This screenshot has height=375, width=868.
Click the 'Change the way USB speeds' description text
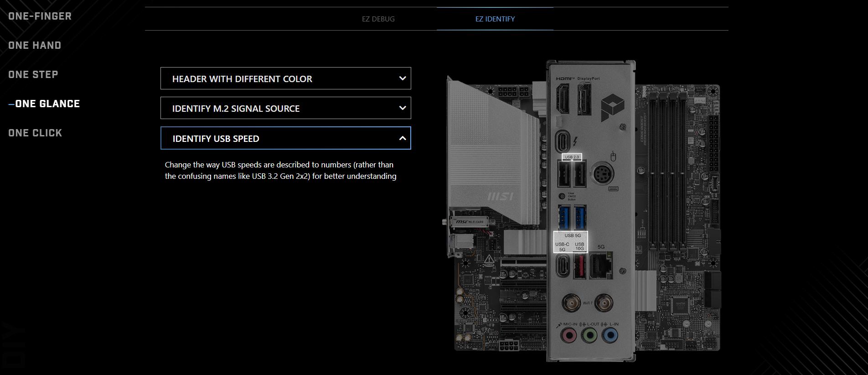tap(280, 170)
